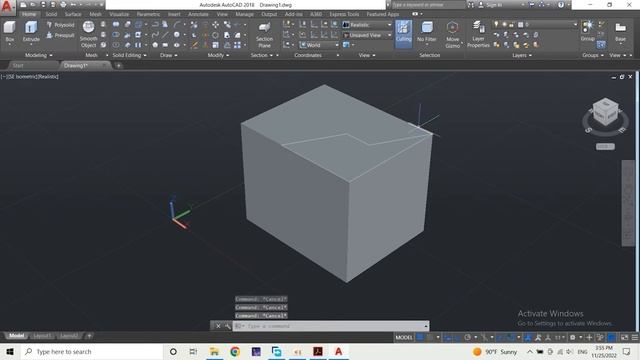Open the Surface ribbon tab

click(73, 14)
